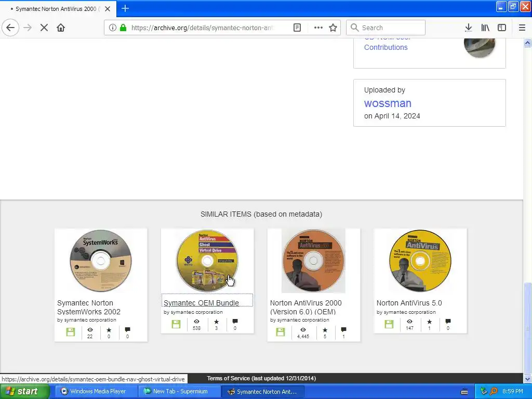Click floppy icon on AntiVirus 2000 OEM card
532x399 pixels.
(x=280, y=332)
